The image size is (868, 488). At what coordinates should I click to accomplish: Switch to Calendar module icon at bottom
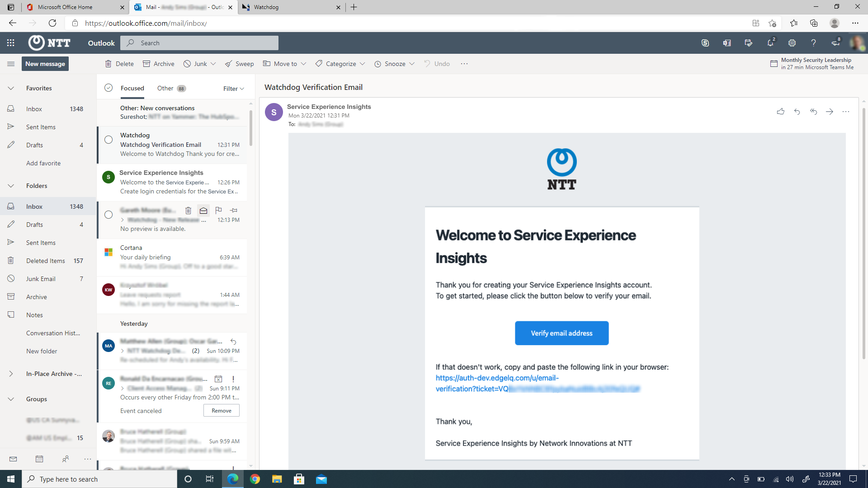tap(39, 459)
